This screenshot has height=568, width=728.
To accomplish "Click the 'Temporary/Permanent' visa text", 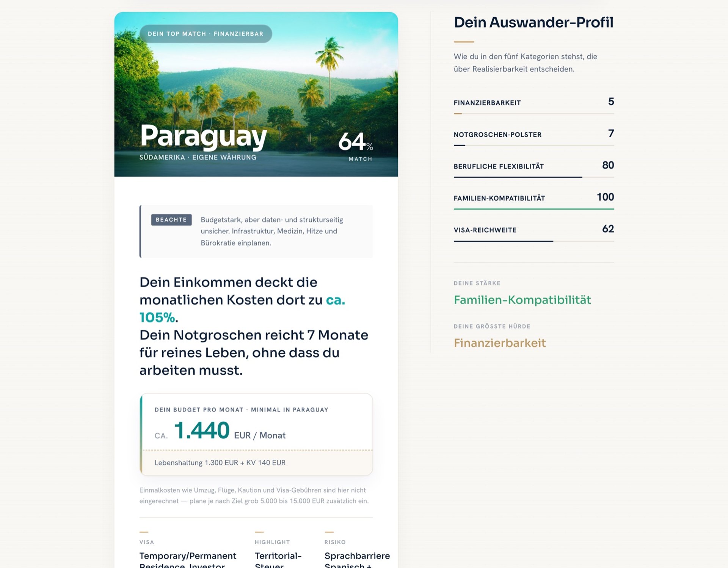I will click(x=188, y=556).
